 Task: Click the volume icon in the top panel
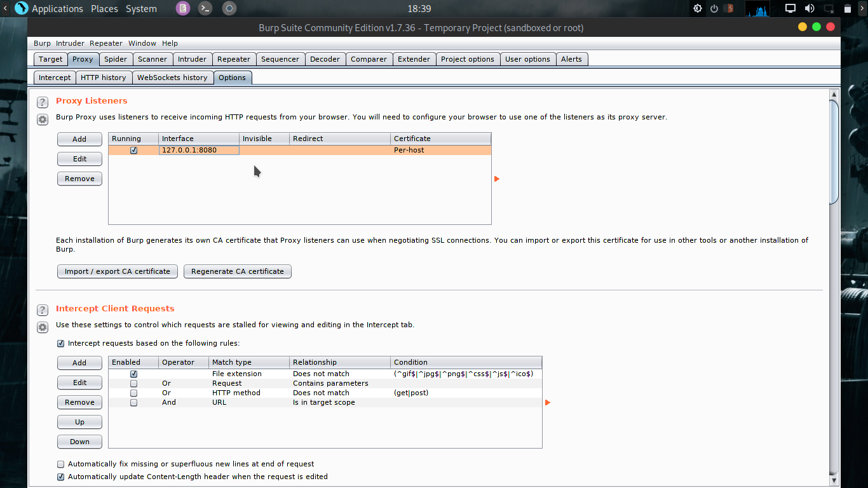point(810,9)
